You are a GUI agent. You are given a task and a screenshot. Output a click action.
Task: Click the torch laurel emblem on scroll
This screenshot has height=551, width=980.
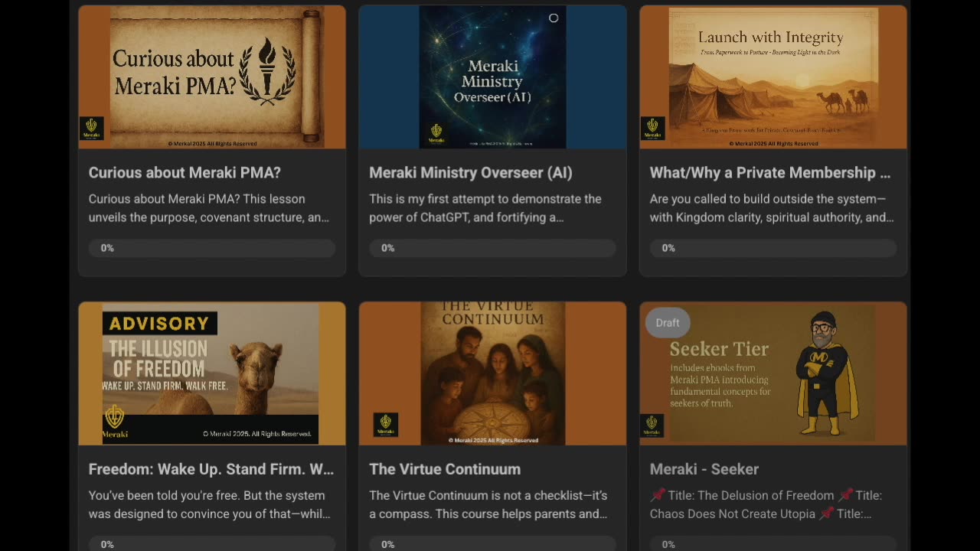click(267, 72)
